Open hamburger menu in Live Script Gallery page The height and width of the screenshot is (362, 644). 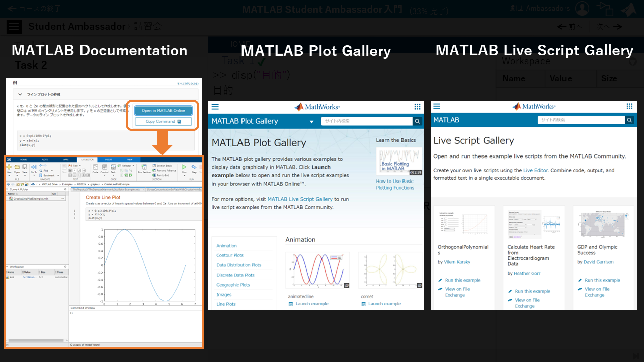(437, 107)
